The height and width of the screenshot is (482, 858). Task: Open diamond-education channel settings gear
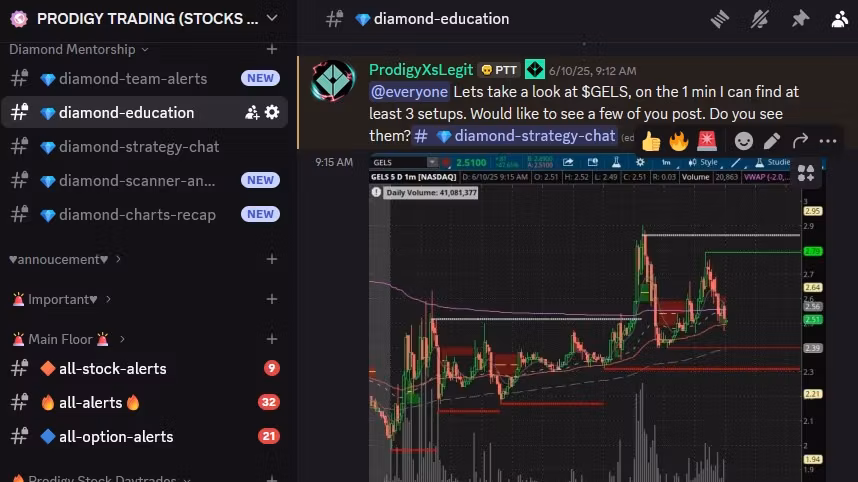point(272,113)
